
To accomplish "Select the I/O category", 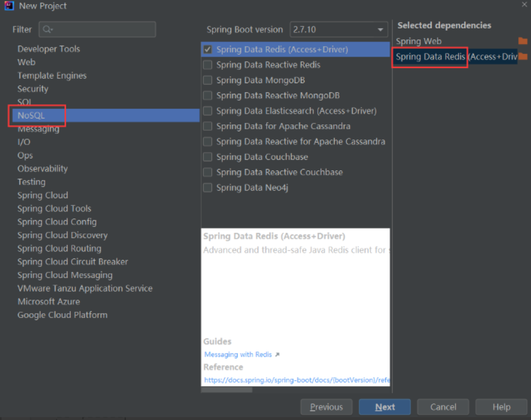I will (x=23, y=142).
